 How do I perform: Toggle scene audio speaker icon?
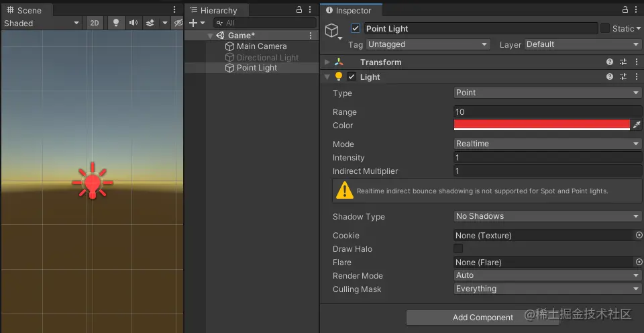(x=133, y=23)
